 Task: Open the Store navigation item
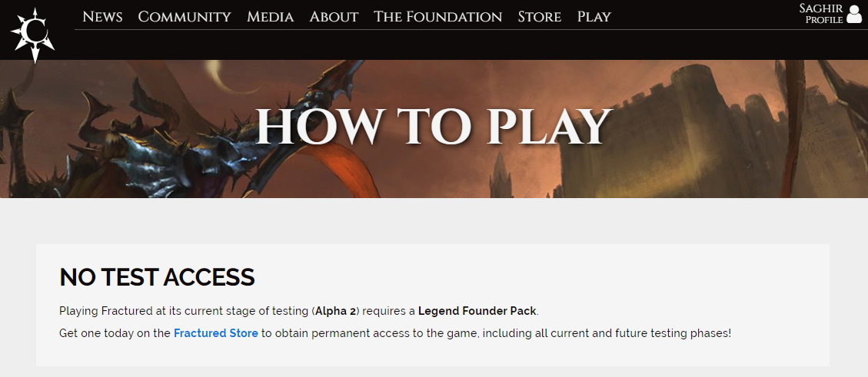540,17
